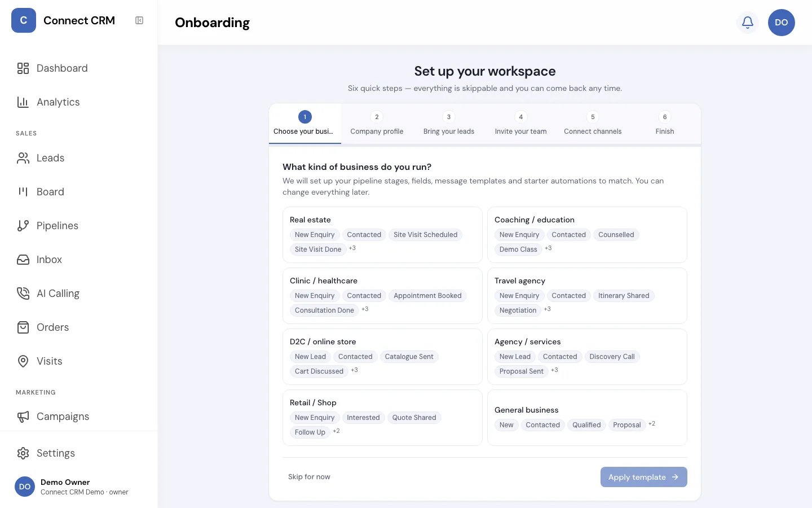The height and width of the screenshot is (508, 812).
Task: Click the Appointment Booked stage chip
Action: tap(427, 296)
